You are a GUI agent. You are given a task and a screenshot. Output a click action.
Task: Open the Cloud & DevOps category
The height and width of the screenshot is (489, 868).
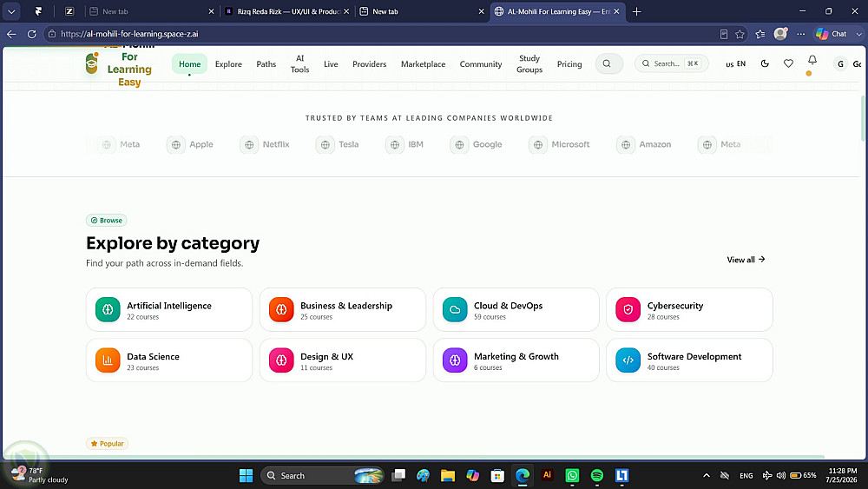(x=516, y=309)
